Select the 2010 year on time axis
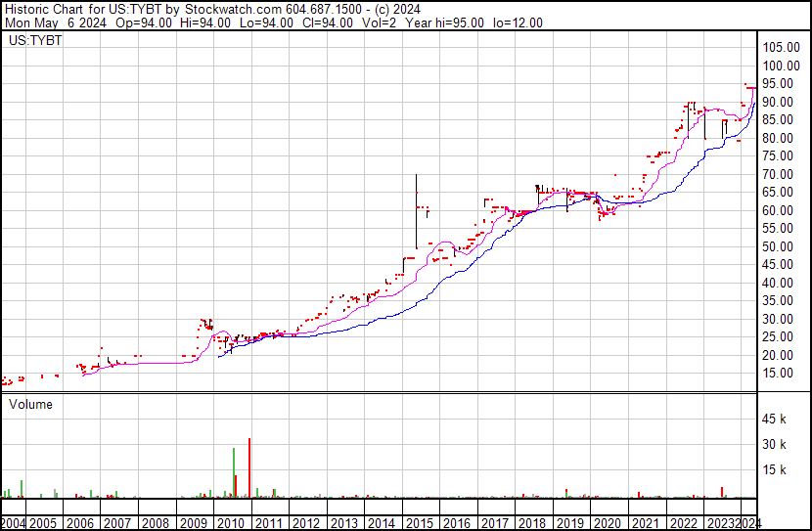This screenshot has width=812, height=531. (x=231, y=523)
